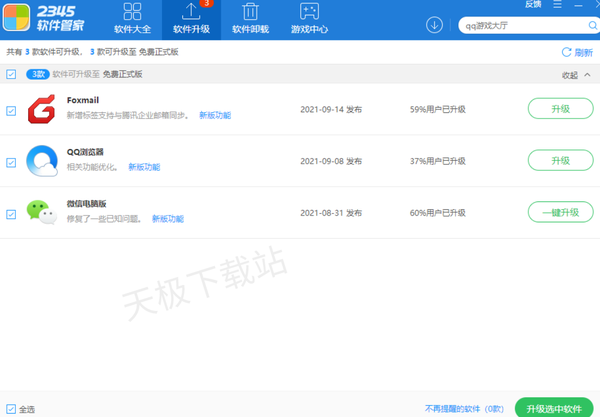Click 升级 button for Foxmail
This screenshot has width=600, height=417.
coord(560,109)
